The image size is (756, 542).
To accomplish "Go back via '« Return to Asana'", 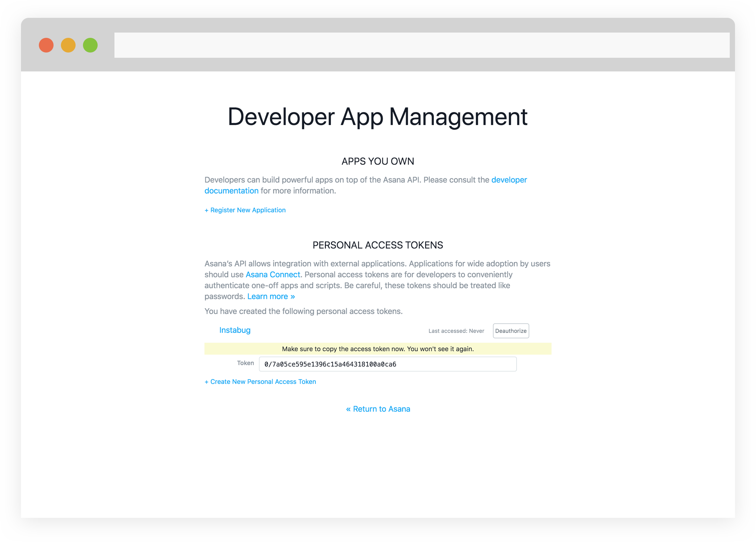I will point(378,409).
